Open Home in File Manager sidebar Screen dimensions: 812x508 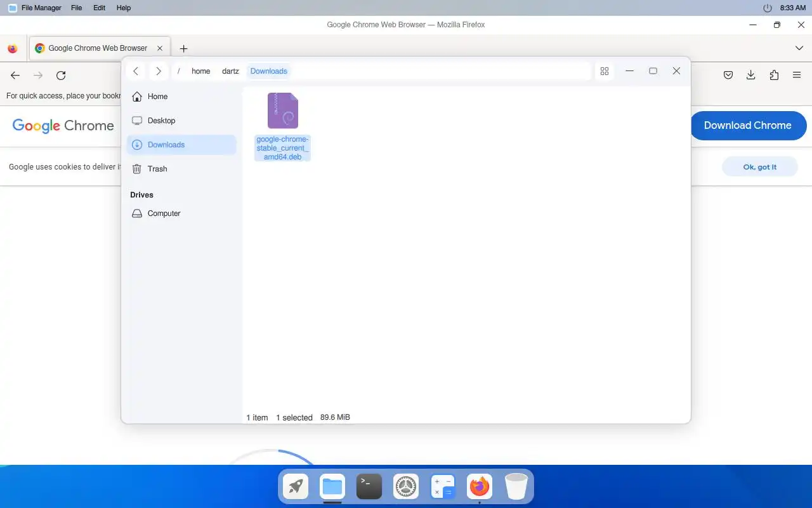pos(181,97)
